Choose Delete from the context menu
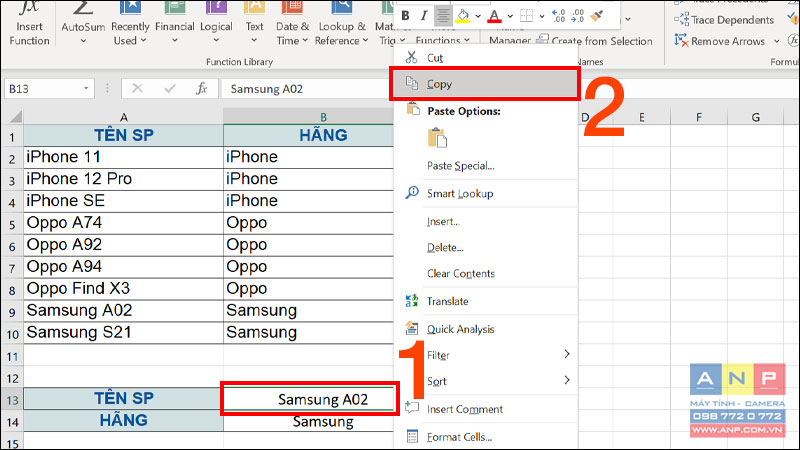The image size is (800, 450). 485,247
